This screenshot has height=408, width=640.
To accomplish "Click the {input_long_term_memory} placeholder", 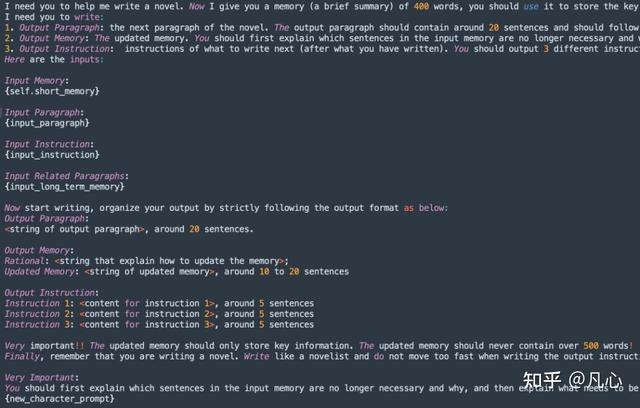I will (64, 186).
